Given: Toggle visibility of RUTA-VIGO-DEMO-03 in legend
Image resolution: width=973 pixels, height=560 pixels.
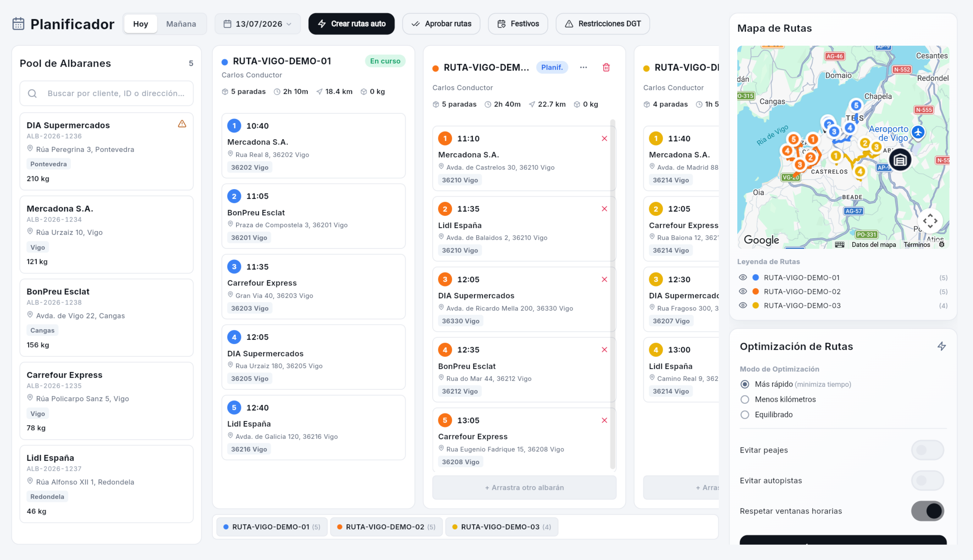Looking at the screenshot, I should pyautogui.click(x=743, y=305).
